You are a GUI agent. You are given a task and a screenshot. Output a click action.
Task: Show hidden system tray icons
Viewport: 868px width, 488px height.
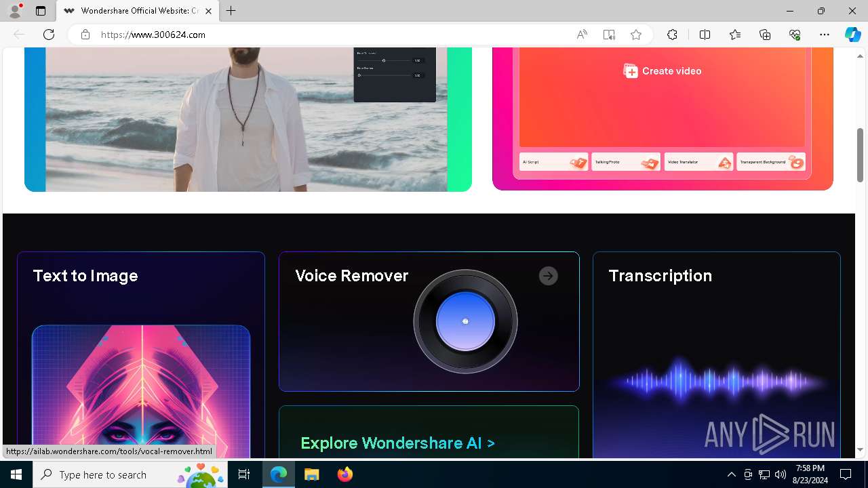click(731, 474)
